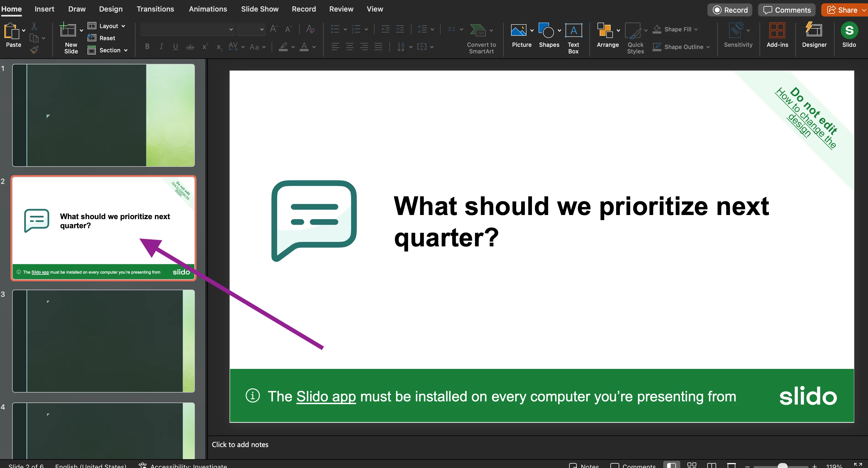The height and width of the screenshot is (468, 868).
Task: Click the Share button
Action: 842,10
